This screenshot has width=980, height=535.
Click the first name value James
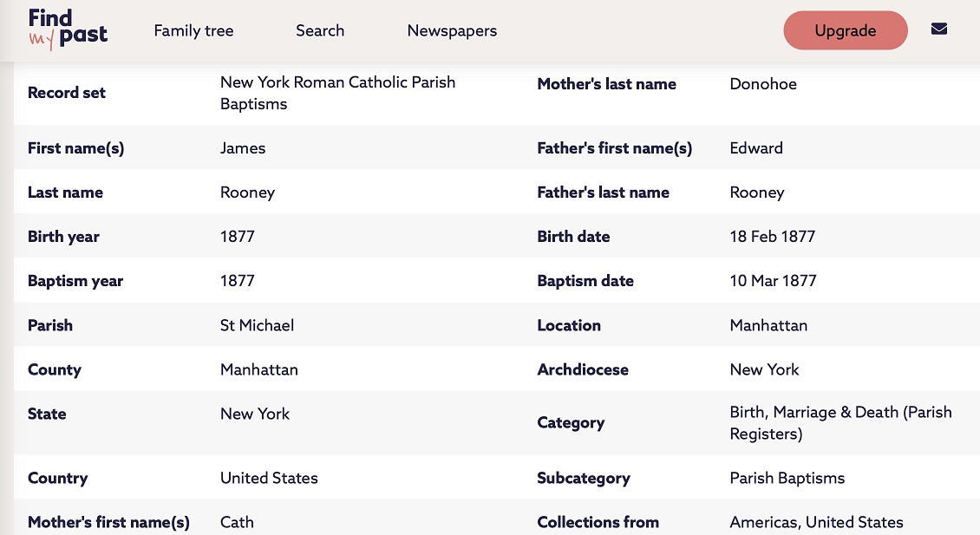point(243,148)
